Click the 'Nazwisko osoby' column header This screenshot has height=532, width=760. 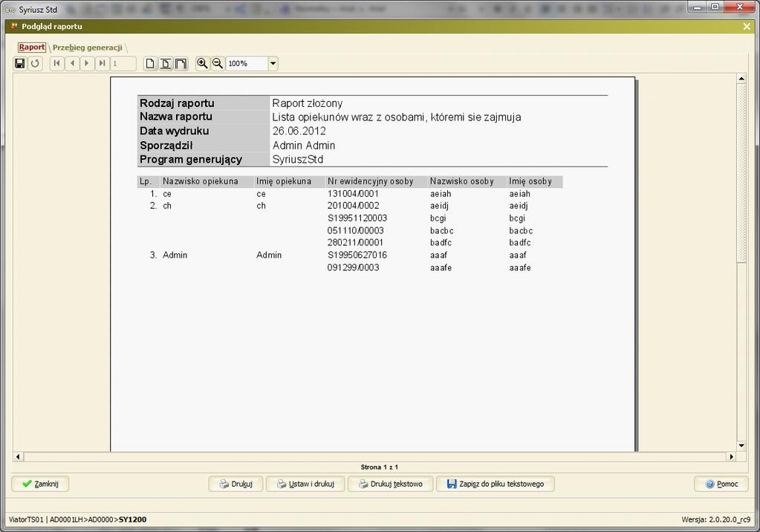coord(462,181)
